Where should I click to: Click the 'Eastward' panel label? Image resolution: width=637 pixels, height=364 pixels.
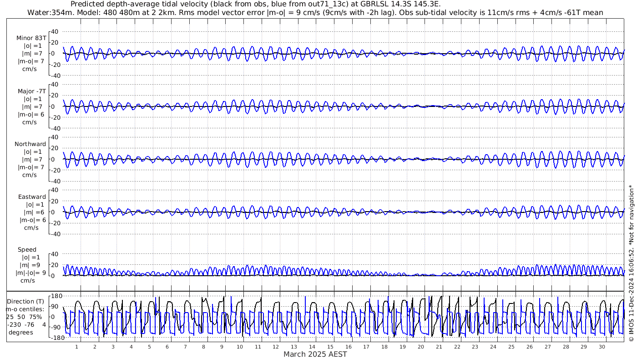[32, 197]
